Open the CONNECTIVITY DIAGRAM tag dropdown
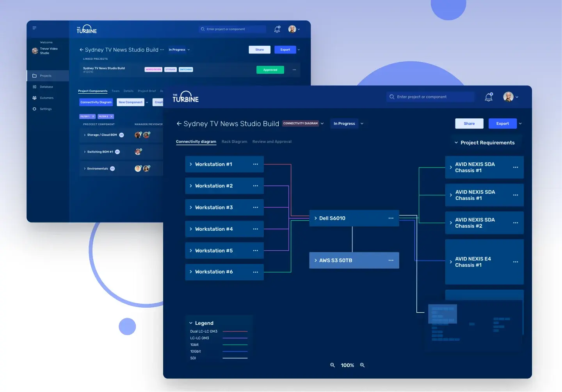The height and width of the screenshot is (392, 562). (322, 123)
